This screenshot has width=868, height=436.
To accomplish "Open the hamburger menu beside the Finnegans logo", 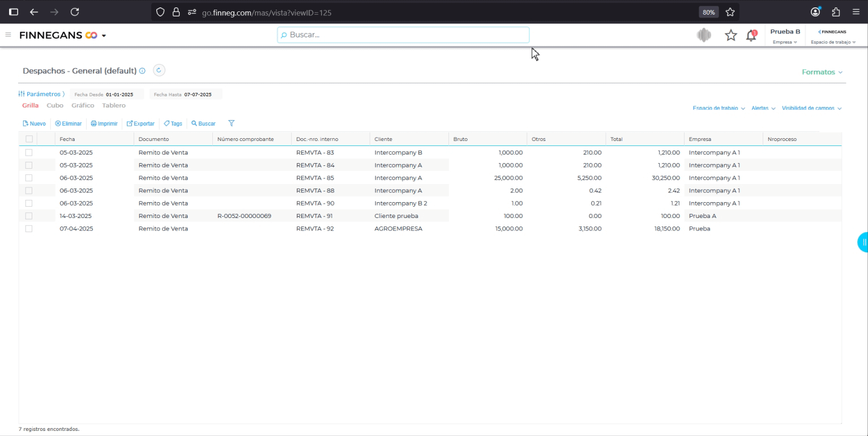I will point(8,35).
